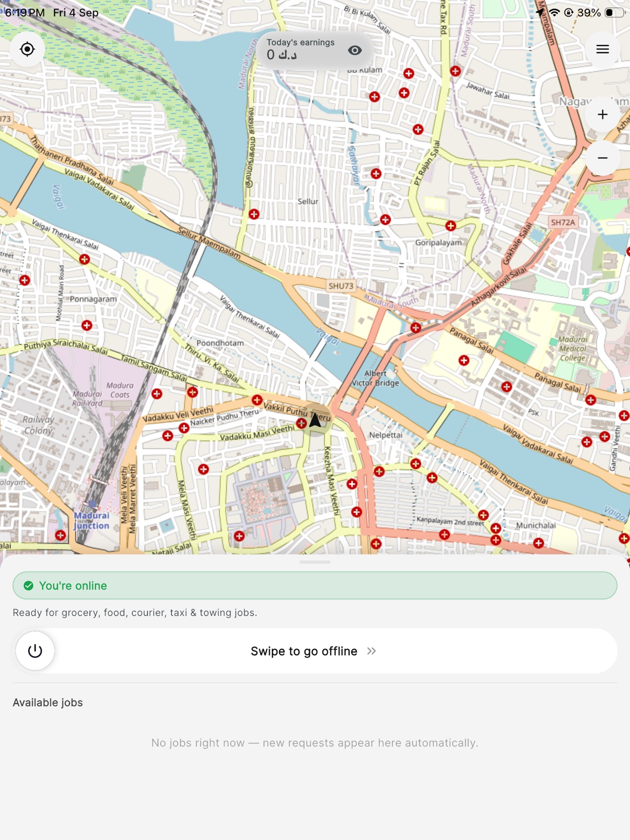630x840 pixels.
Task: Open the Today's earnings pill
Action: [x=315, y=50]
